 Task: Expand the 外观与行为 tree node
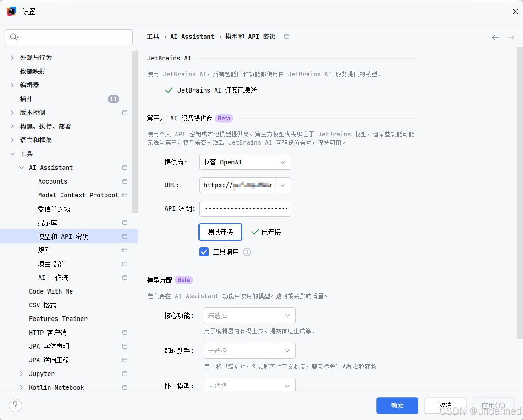[x=12, y=58]
